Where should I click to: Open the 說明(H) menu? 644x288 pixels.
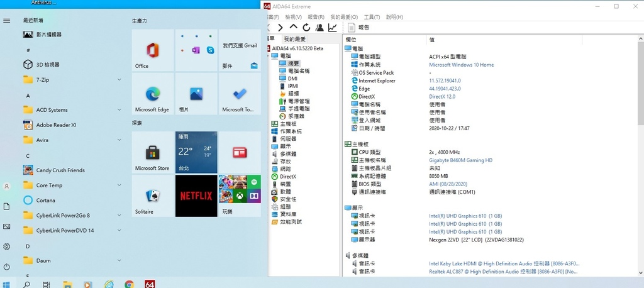pyautogui.click(x=395, y=17)
